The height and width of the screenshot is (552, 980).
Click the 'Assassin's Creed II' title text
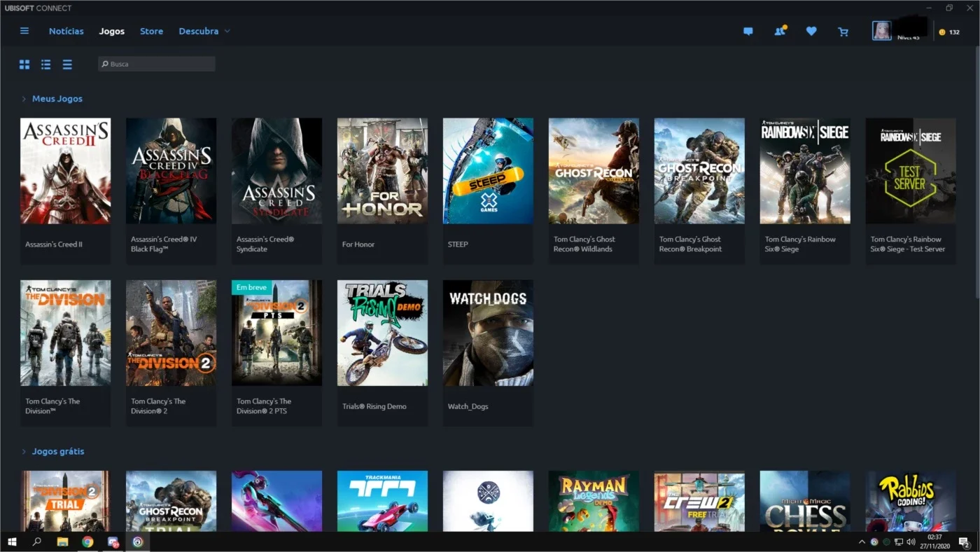[x=54, y=244]
